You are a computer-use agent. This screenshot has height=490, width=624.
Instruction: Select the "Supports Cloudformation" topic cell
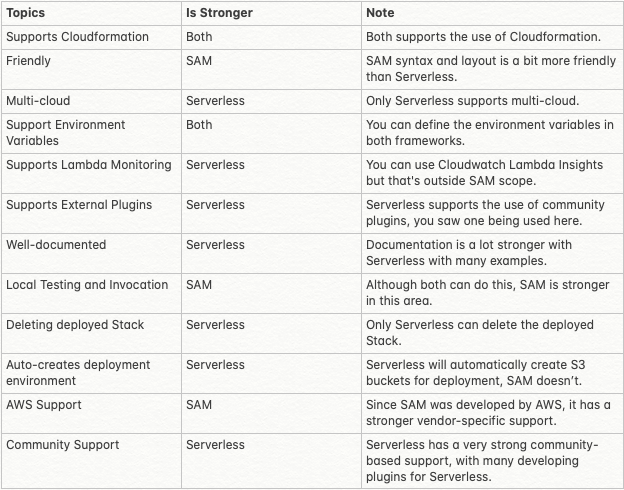(x=77, y=37)
